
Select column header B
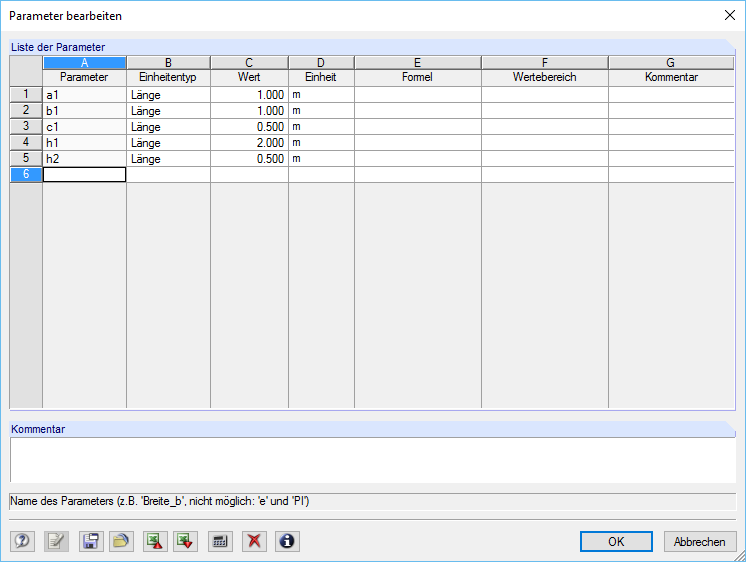(168, 63)
